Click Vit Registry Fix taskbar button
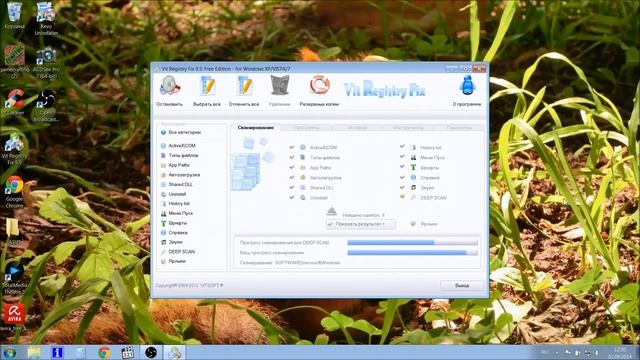Screen dimensions: 640x360 pos(174,353)
